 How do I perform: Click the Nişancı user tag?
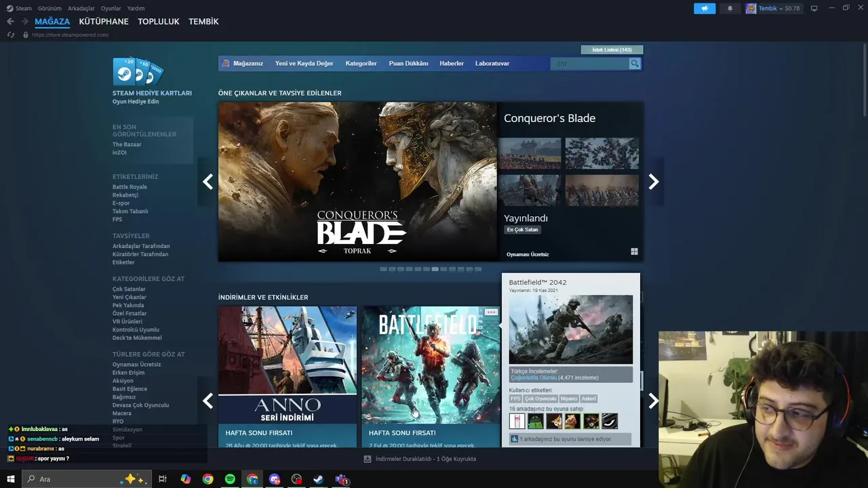pyautogui.click(x=568, y=399)
